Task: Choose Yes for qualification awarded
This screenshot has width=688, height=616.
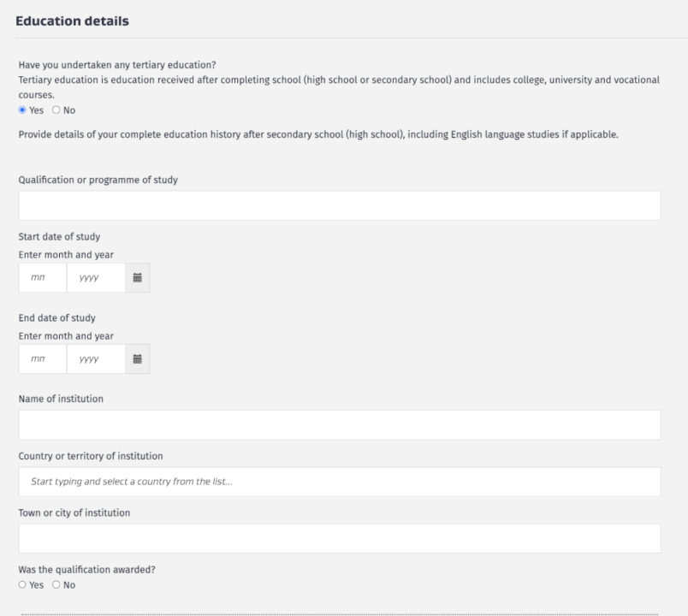Action: point(22,585)
